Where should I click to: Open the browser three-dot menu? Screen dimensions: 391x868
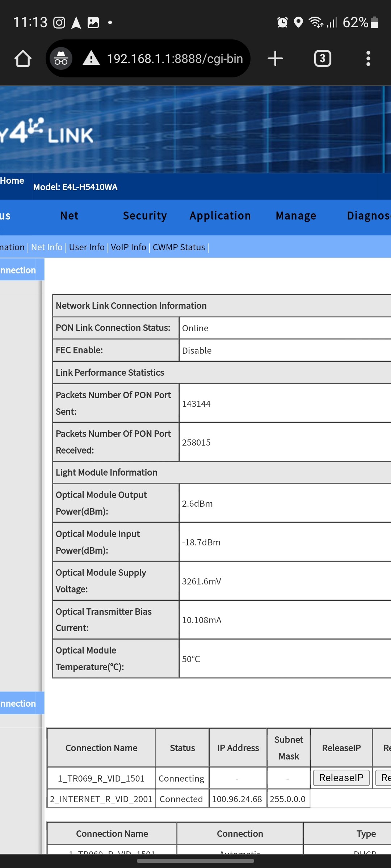pos(368,59)
